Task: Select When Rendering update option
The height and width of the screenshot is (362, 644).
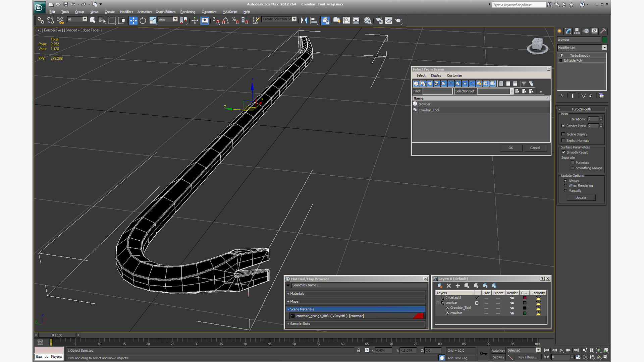Action: [x=566, y=186]
